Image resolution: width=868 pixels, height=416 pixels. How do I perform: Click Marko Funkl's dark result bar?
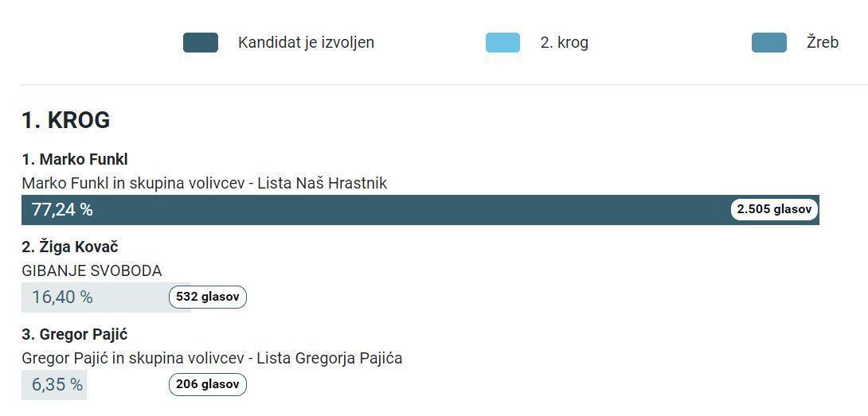tap(398, 210)
